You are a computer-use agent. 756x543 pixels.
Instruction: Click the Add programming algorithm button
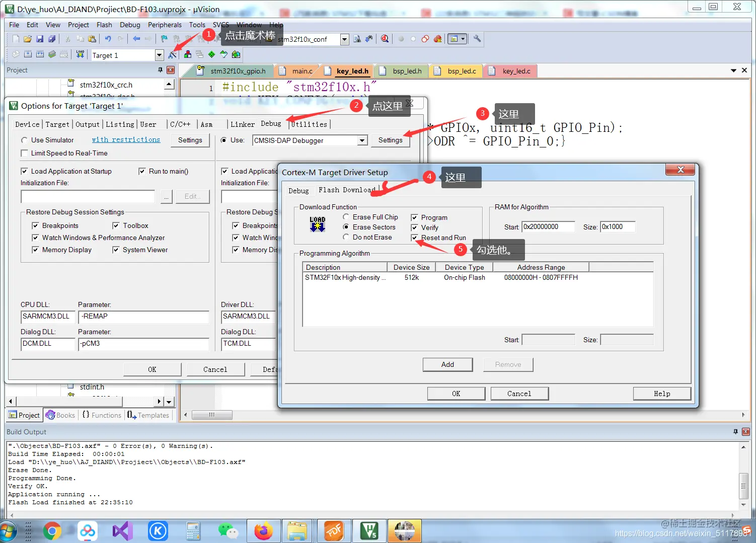click(x=447, y=364)
